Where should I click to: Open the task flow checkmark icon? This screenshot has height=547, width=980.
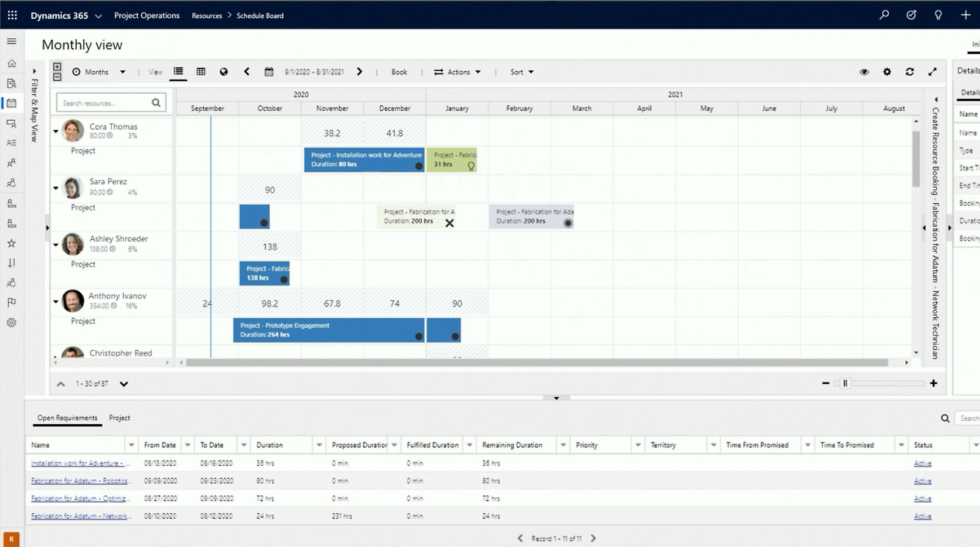[911, 15]
